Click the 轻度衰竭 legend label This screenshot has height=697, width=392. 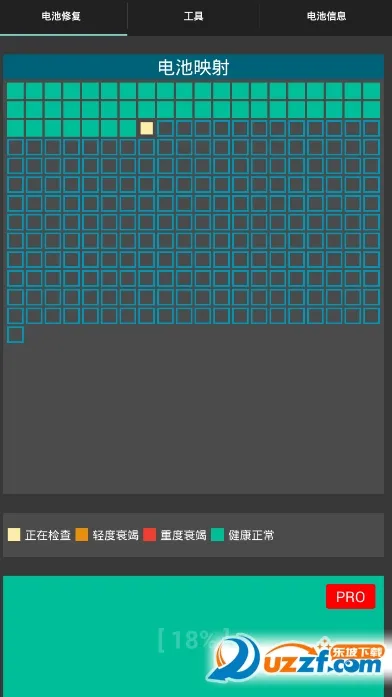(x=116, y=535)
